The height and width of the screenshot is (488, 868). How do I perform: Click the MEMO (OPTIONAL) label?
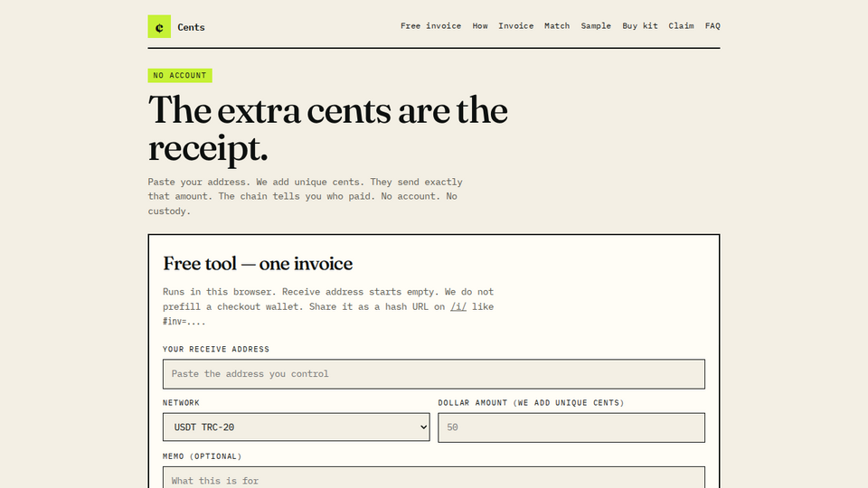point(202,456)
